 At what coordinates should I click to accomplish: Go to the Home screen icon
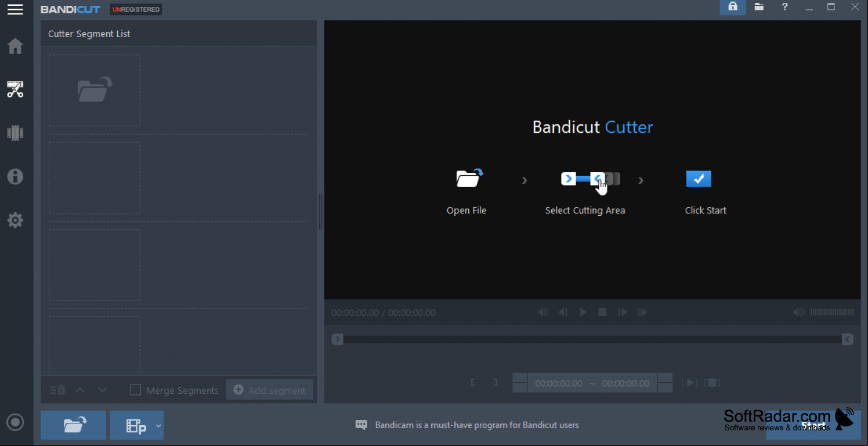point(15,46)
